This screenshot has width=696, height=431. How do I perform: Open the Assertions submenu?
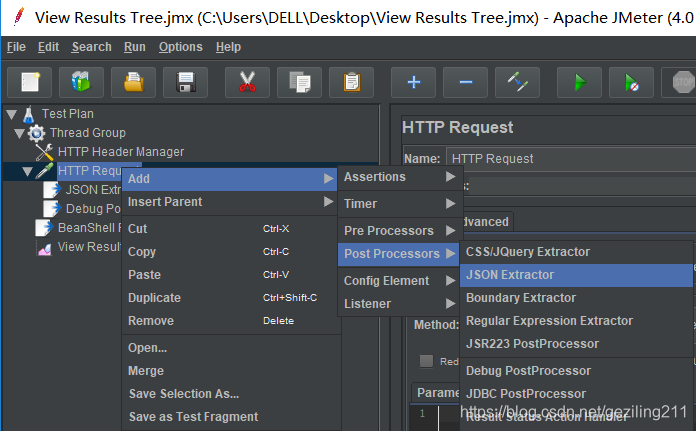point(399,177)
